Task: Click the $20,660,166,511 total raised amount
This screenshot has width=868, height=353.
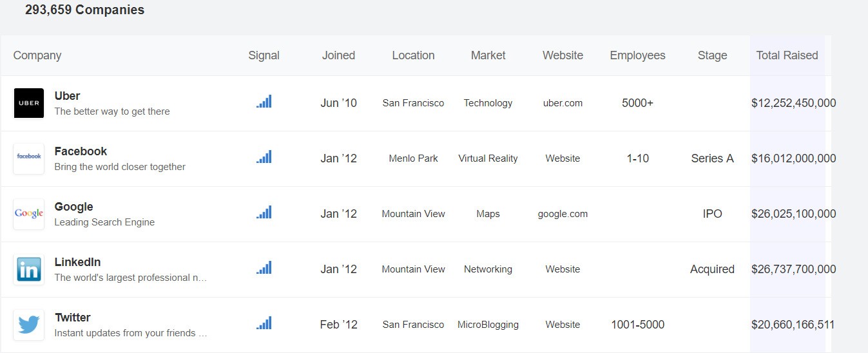Action: coord(793,325)
